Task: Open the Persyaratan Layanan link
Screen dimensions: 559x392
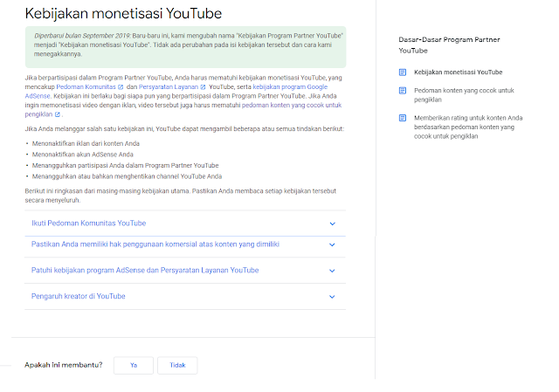Action: (x=169, y=87)
